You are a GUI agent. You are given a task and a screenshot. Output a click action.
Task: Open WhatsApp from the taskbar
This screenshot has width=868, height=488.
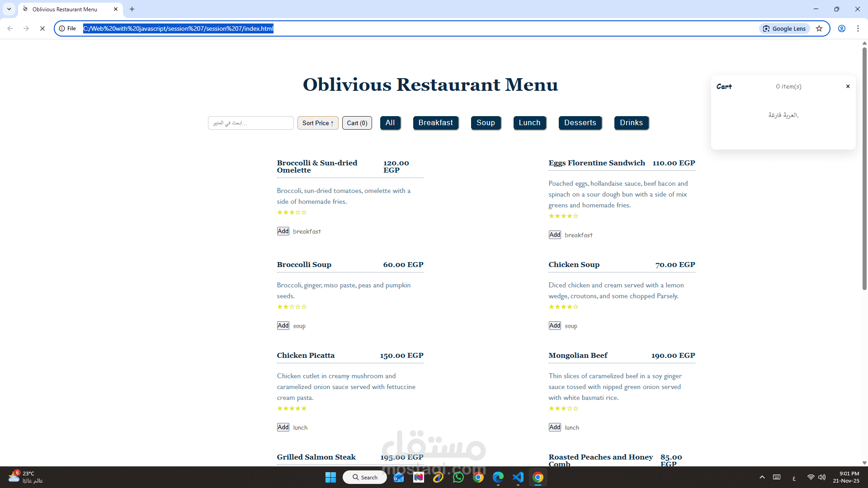point(458,477)
